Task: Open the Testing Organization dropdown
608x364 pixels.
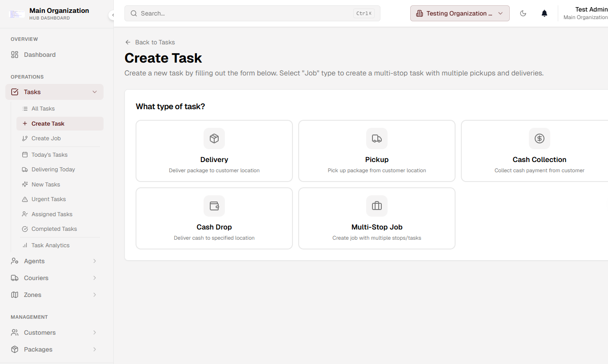Action: 460,13
